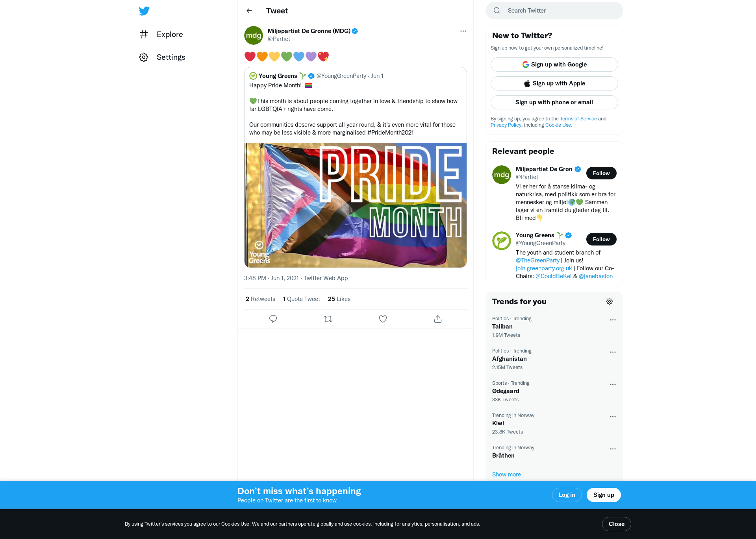
Task: Click the Twitter bird logo
Action: (144, 11)
